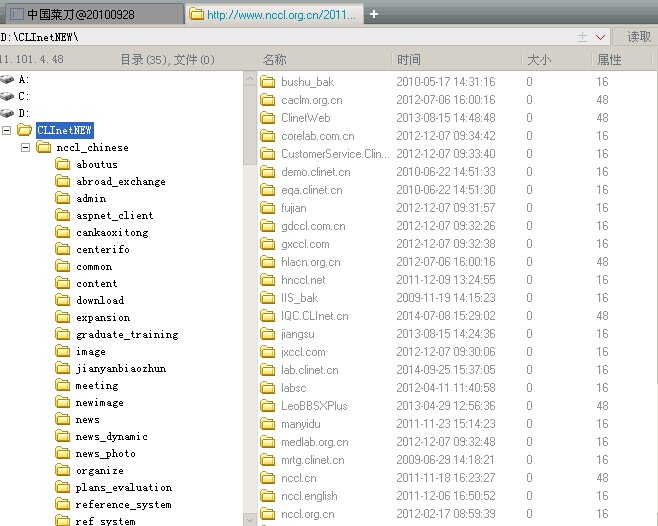Image resolution: width=658 pixels, height=526 pixels.
Task: Select plans_evaluation in the tree
Action: (124, 487)
